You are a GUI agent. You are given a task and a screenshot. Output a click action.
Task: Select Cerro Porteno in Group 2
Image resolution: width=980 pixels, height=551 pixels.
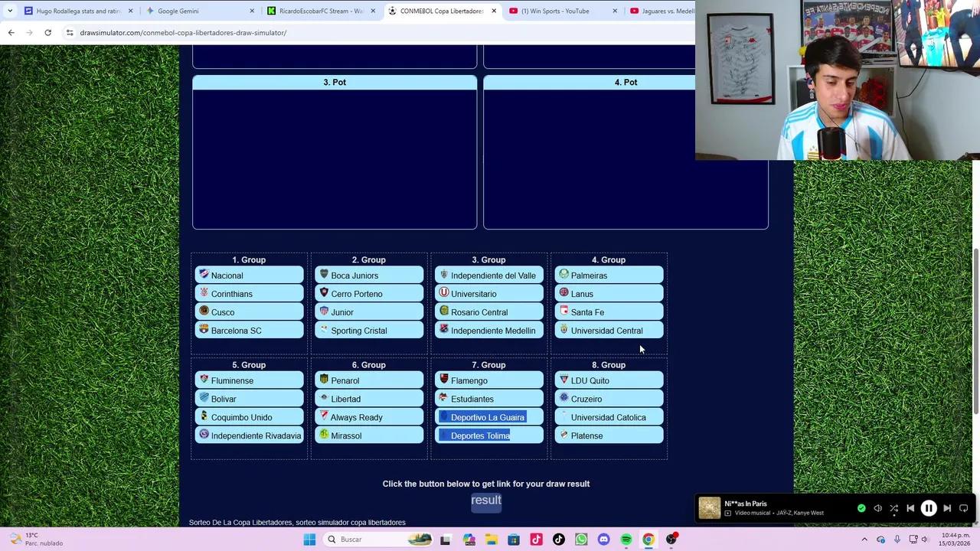click(x=369, y=294)
